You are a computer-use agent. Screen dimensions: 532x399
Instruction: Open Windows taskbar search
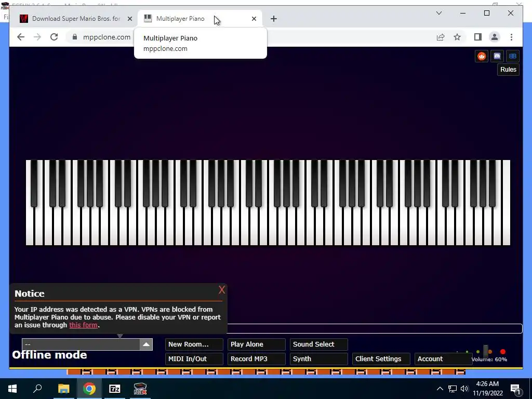[37, 389]
